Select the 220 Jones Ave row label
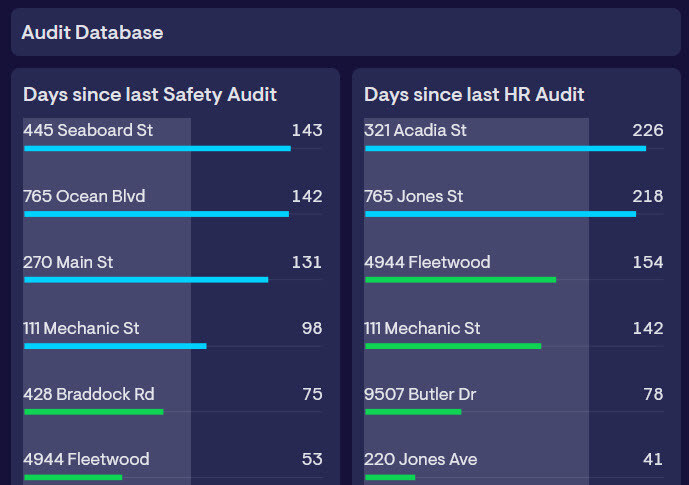 pyautogui.click(x=420, y=459)
